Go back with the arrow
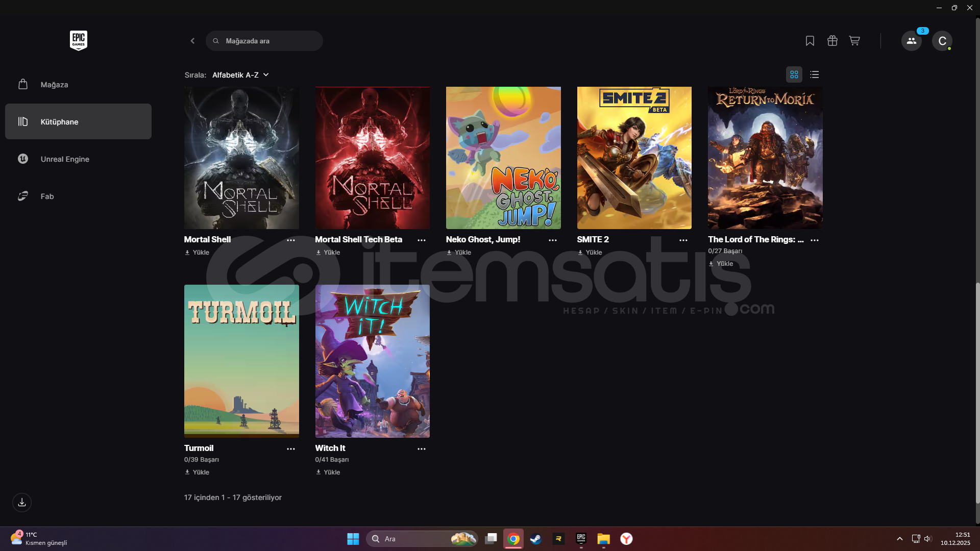980x551 pixels. tap(192, 41)
